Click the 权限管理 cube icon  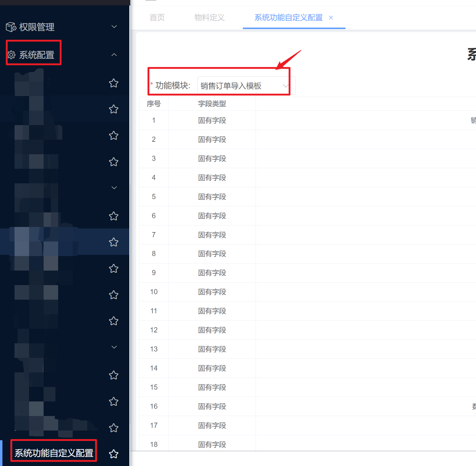click(x=11, y=27)
